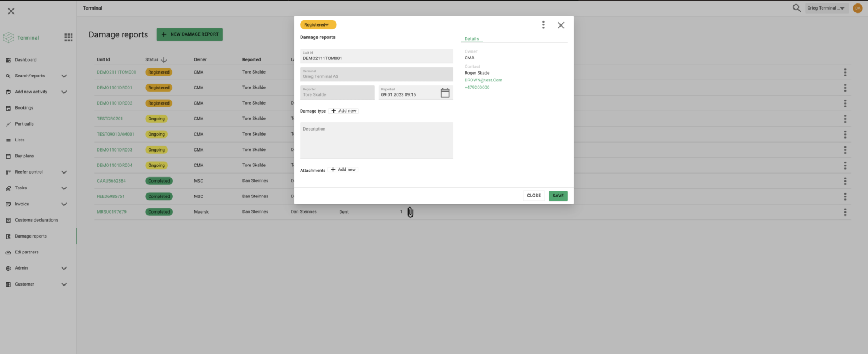
Task: Click the search magnifier icon in top bar
Action: point(797,8)
